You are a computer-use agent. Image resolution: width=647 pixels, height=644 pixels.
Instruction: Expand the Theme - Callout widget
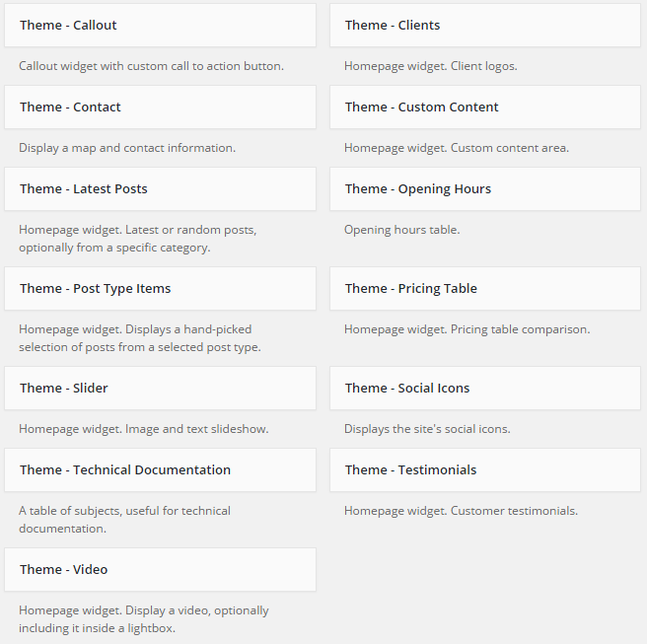pyautogui.click(x=160, y=26)
